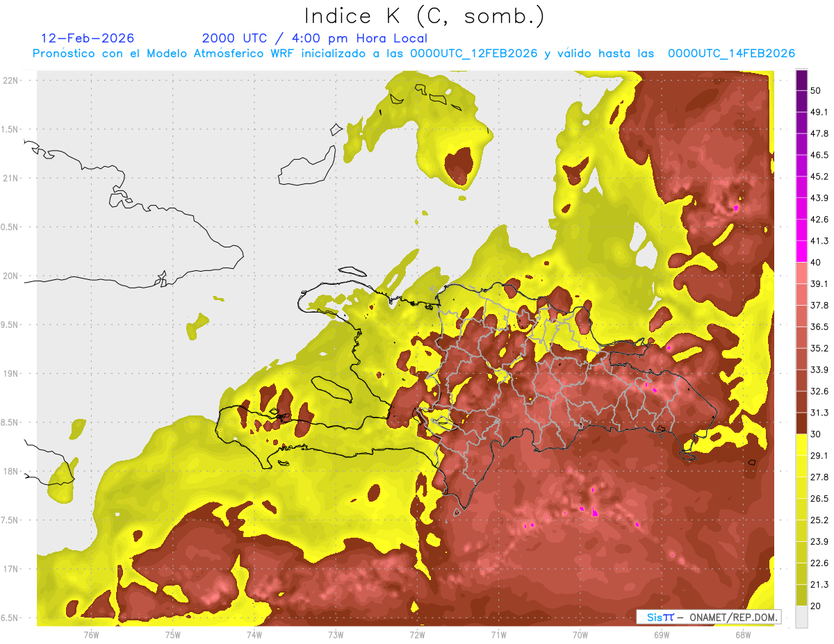Click the 72W longitude axis label
This screenshot has width=834, height=644.
(x=418, y=635)
